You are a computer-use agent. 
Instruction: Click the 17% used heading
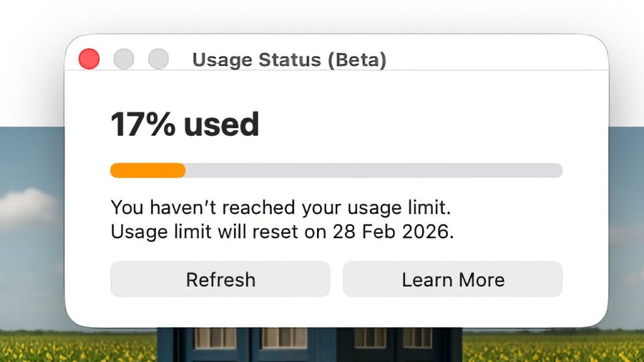tap(184, 123)
